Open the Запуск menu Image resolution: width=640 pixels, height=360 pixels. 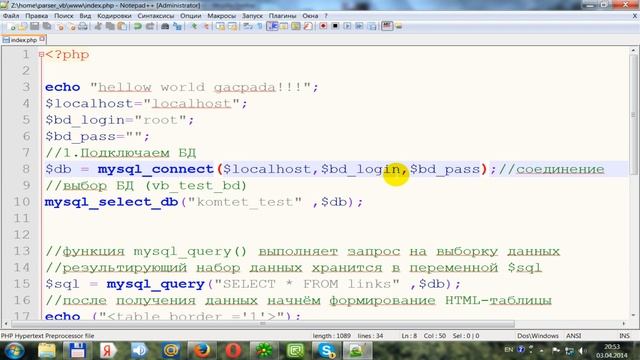252,16
